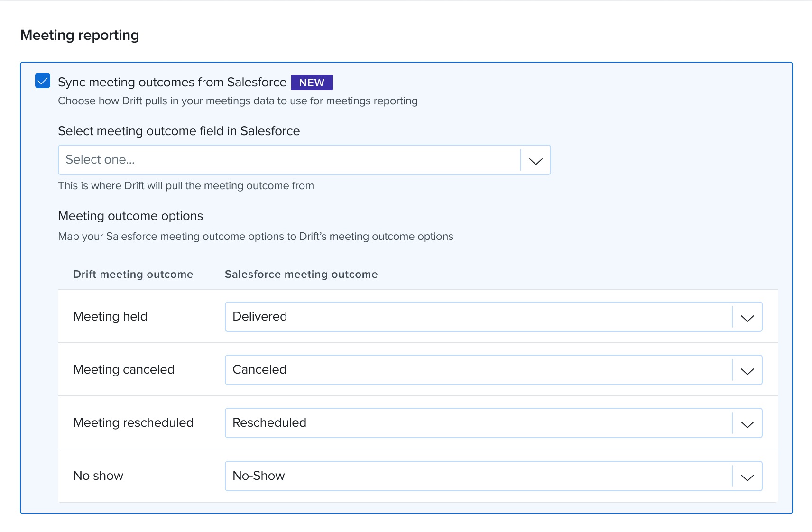812x532 pixels.
Task: Open the Canceled outcome dropdown
Action: click(493, 370)
